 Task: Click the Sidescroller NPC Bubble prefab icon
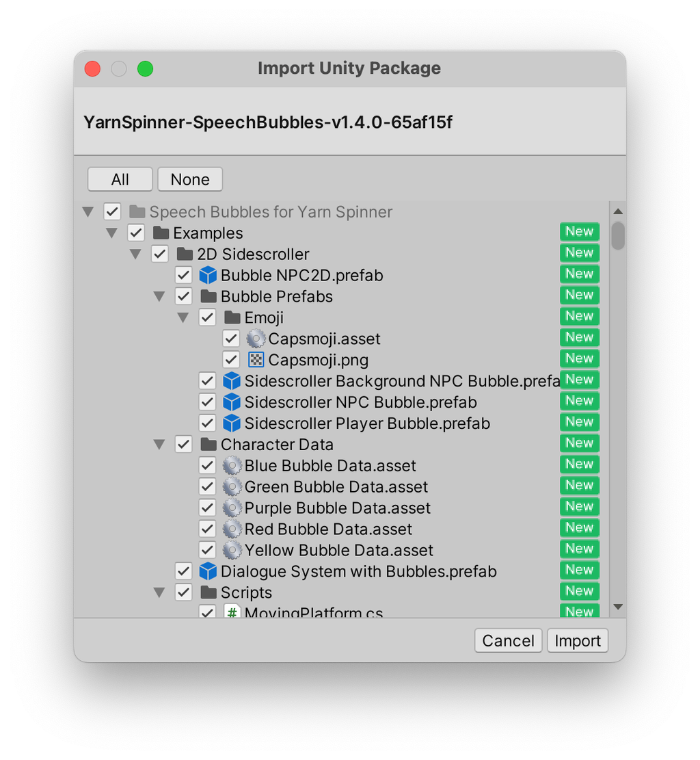pos(232,402)
